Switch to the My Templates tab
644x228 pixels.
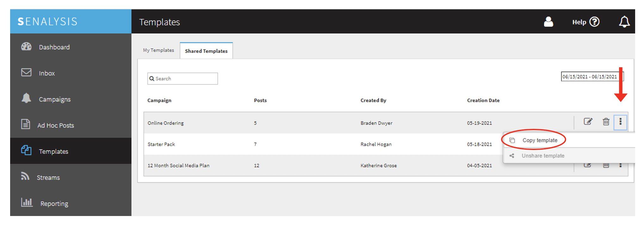[x=158, y=50]
